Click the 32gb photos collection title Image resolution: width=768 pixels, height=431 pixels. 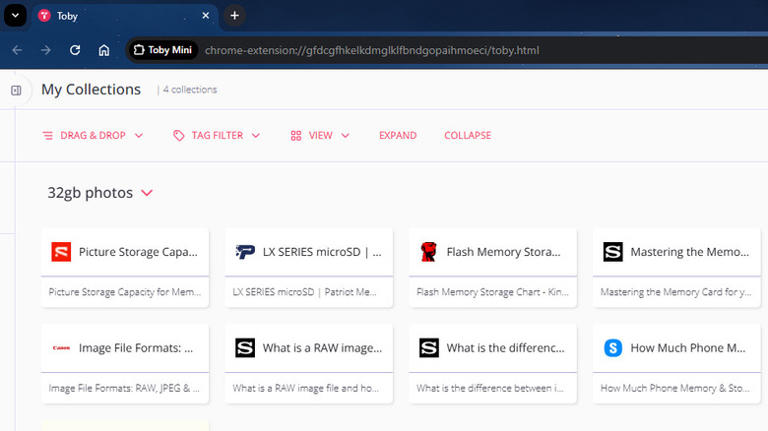[x=90, y=193]
